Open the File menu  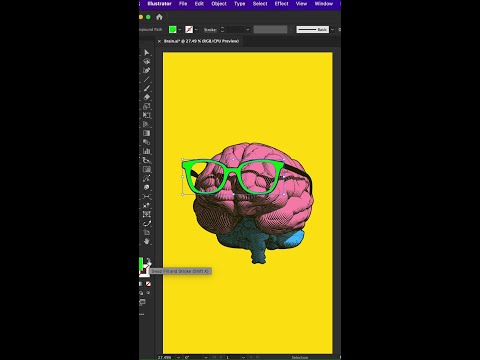pyautogui.click(x=183, y=4)
